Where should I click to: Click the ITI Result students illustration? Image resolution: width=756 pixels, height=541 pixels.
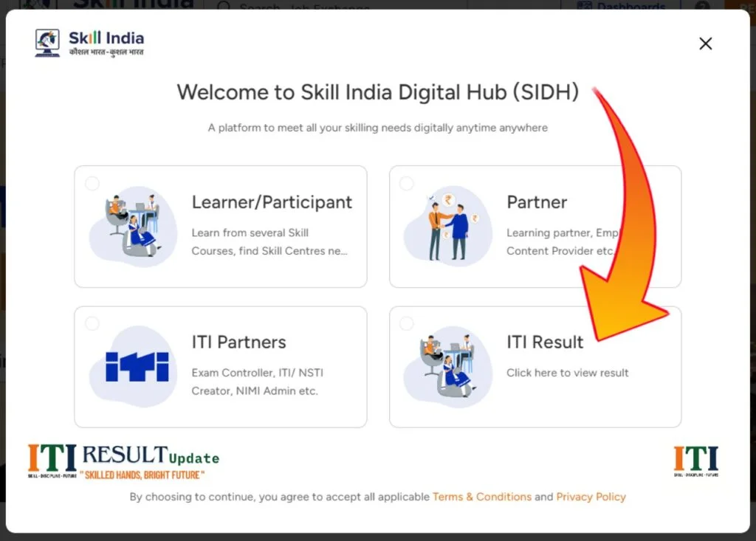448,367
